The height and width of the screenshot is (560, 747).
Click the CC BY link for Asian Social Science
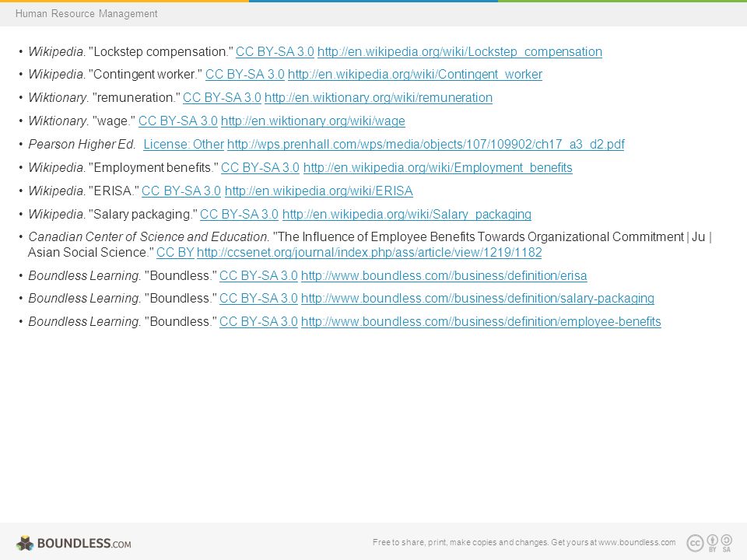pyautogui.click(x=175, y=252)
